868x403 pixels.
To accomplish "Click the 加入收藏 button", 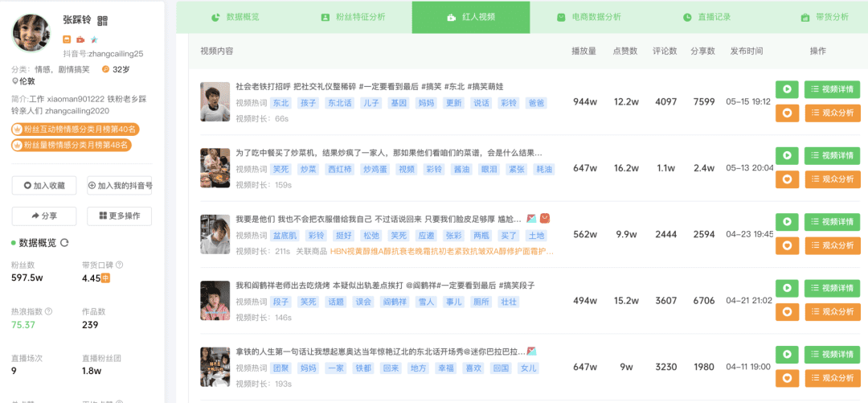I will [44, 185].
